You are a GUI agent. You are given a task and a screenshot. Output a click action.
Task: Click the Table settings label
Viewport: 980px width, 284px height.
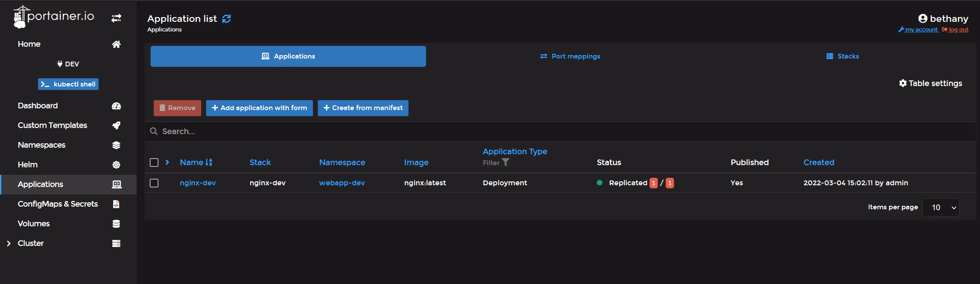(x=935, y=83)
